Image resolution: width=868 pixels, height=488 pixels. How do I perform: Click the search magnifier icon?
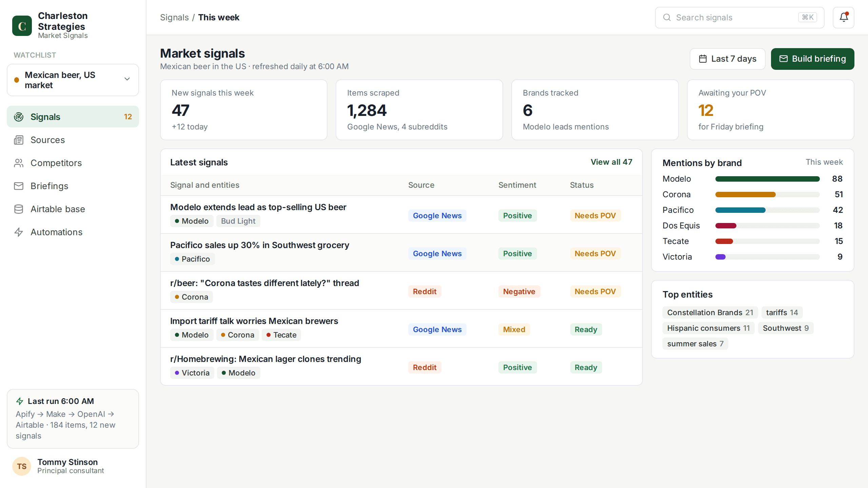pos(667,18)
